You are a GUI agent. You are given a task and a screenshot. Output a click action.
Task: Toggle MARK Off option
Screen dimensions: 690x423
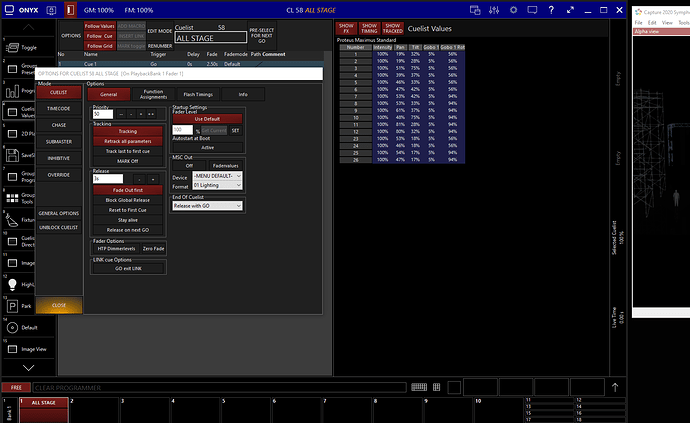[128, 161]
